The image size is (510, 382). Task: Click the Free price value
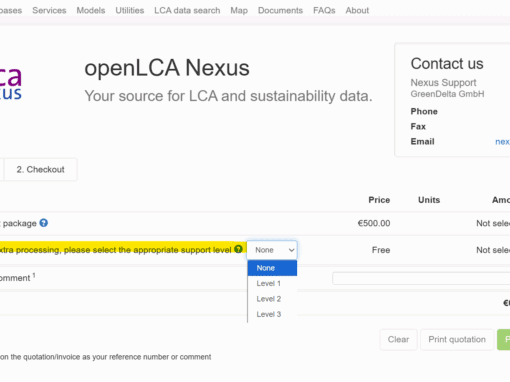381,250
